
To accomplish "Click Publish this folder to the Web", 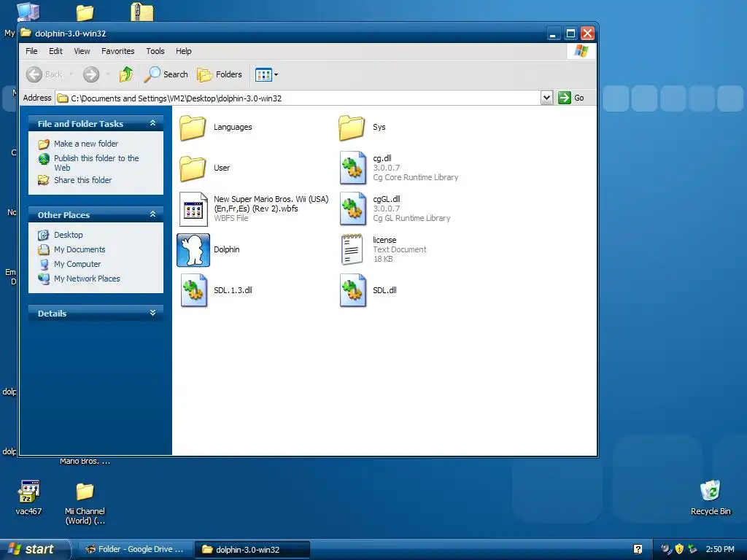I will coord(96,163).
